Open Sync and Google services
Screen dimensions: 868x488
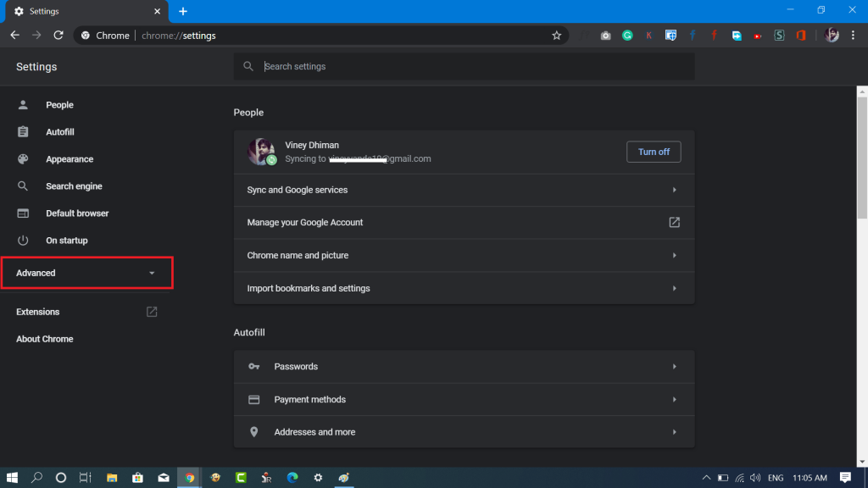pos(464,190)
